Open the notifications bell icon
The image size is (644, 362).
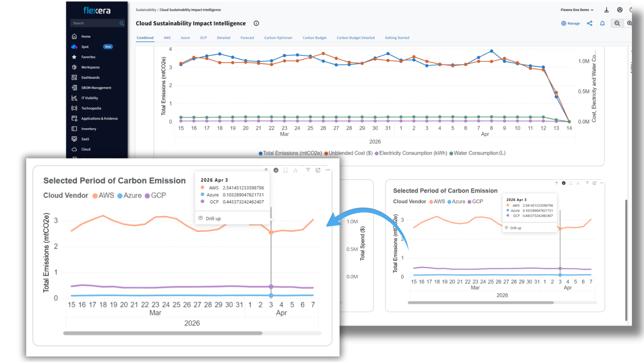pyautogui.click(x=603, y=23)
